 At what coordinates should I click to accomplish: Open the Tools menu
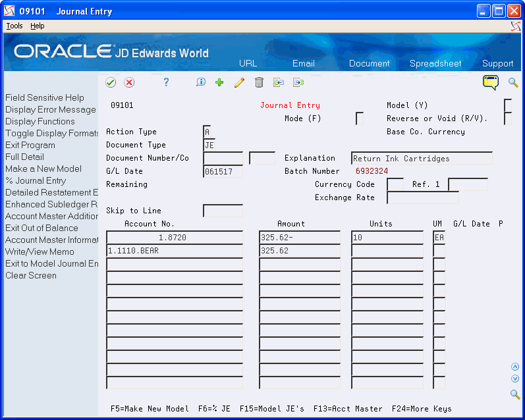14,26
